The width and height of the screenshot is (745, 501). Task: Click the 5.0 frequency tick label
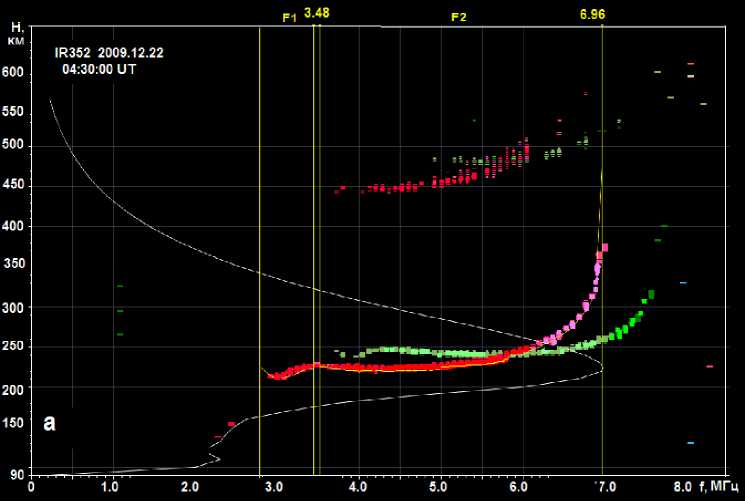[x=438, y=487]
